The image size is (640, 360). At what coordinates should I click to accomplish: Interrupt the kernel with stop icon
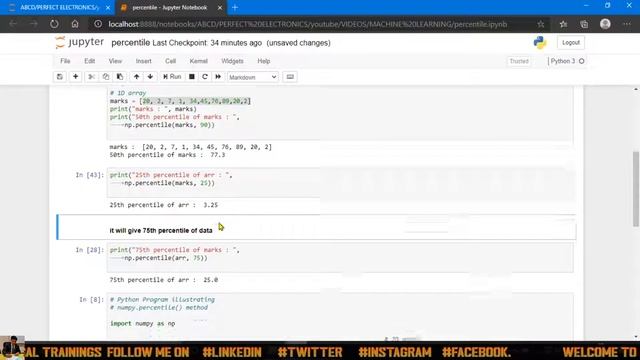pos(191,77)
